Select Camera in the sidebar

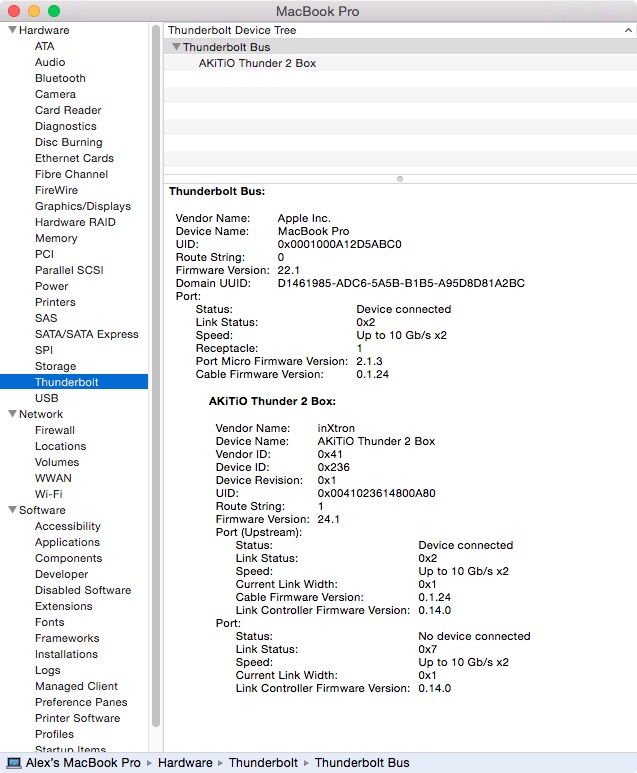[x=55, y=94]
